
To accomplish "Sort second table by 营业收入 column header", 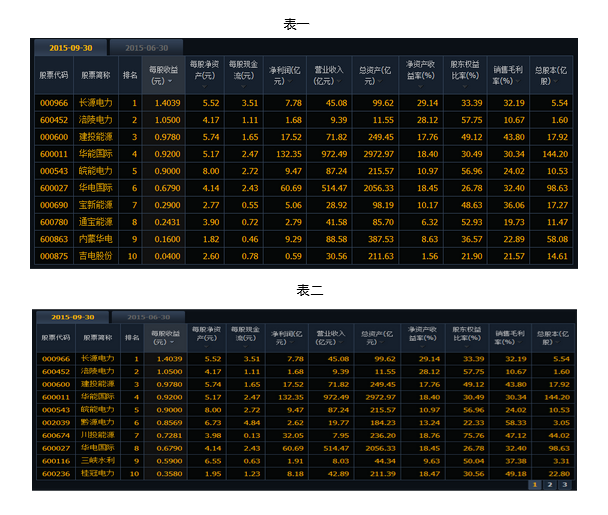I will pyautogui.click(x=331, y=336).
